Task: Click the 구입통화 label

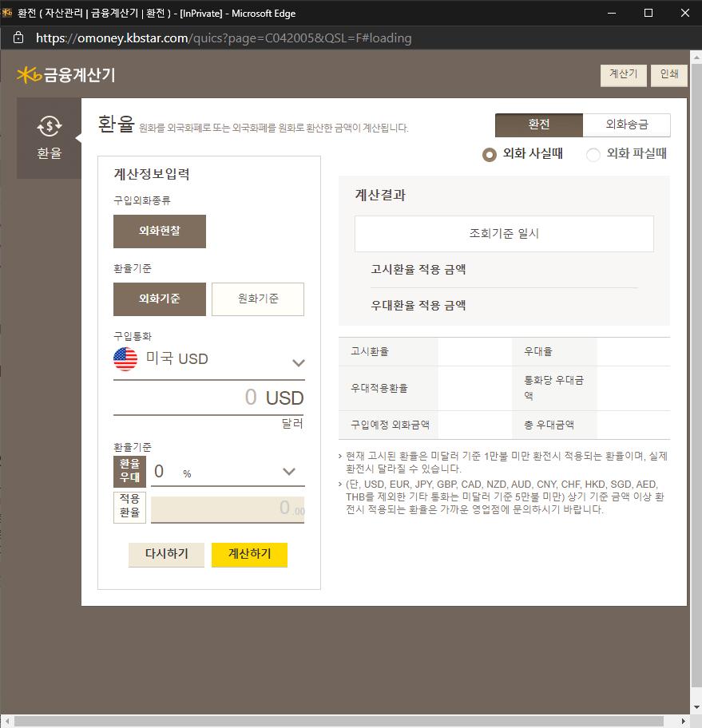Action: (133, 336)
